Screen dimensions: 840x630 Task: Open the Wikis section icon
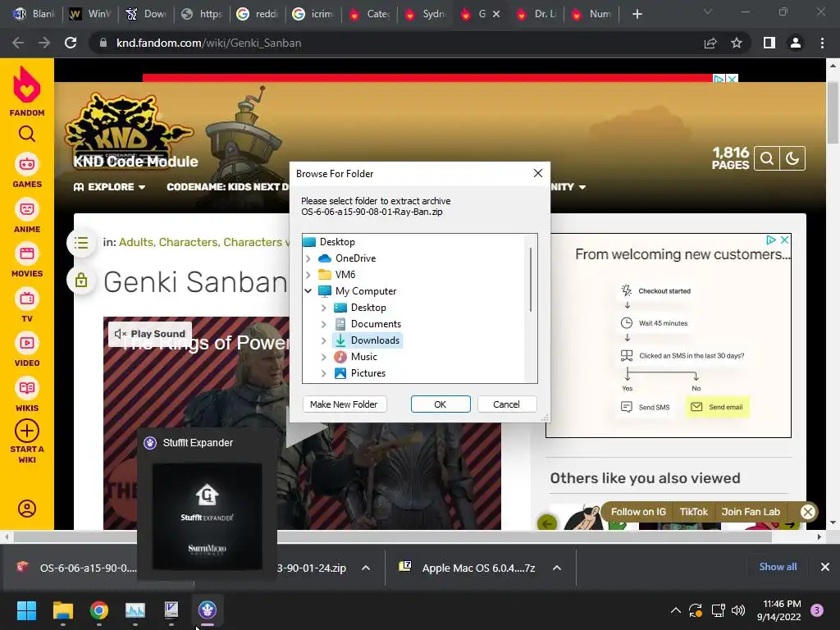coord(27,388)
